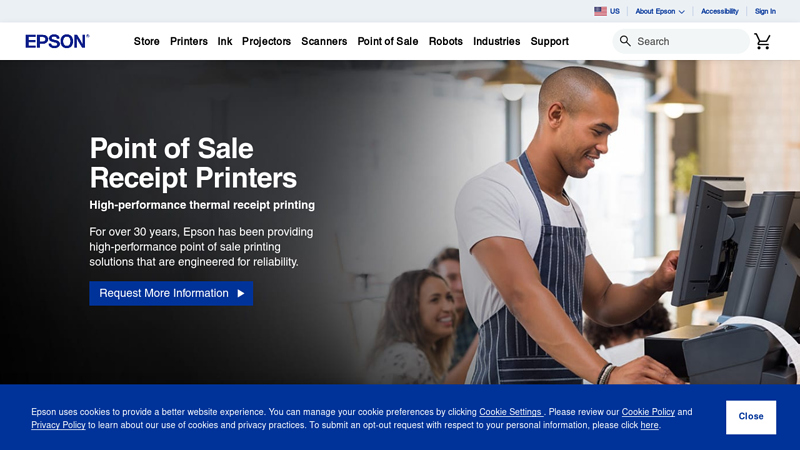Go to the Epson logo homepage
The image size is (800, 450).
(x=57, y=41)
